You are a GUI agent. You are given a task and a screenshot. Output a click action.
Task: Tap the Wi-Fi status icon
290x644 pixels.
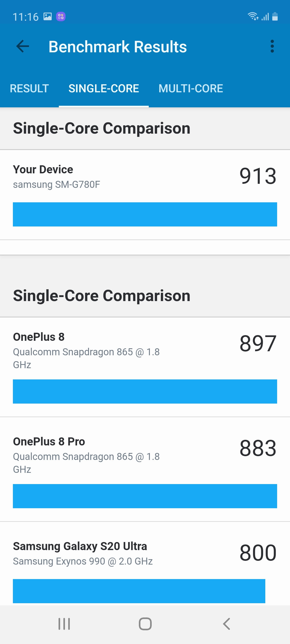click(x=253, y=17)
